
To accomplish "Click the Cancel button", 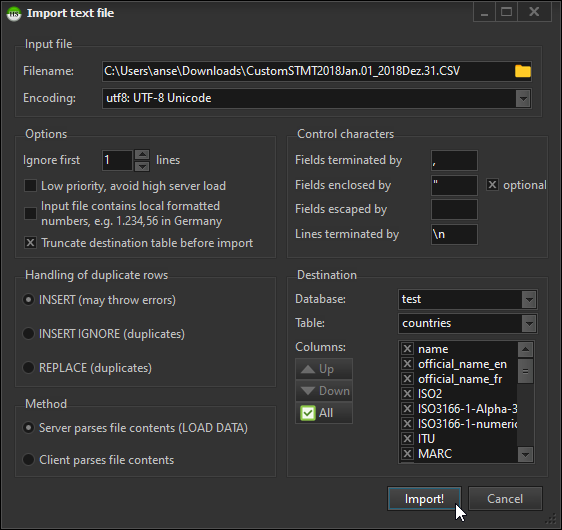I will point(505,498).
